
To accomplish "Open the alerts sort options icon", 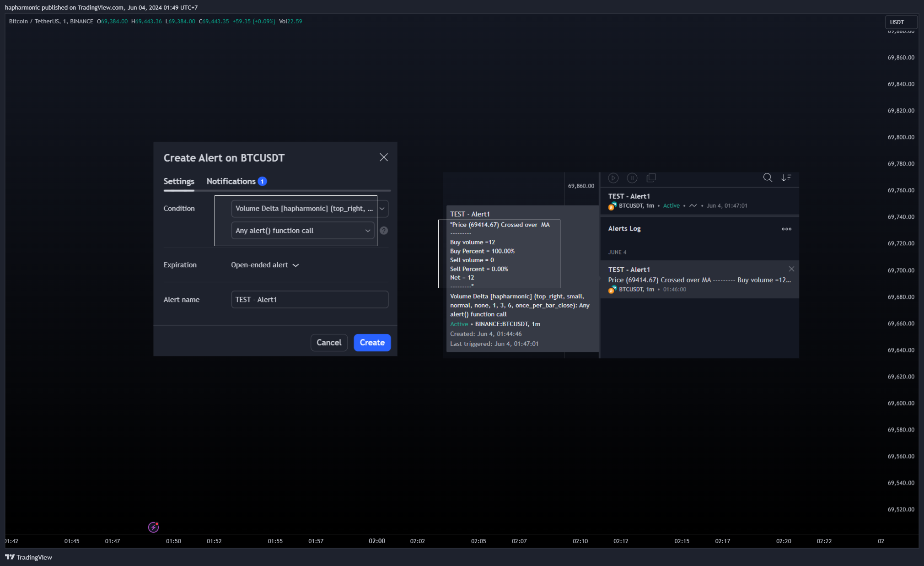I will pyautogui.click(x=786, y=178).
